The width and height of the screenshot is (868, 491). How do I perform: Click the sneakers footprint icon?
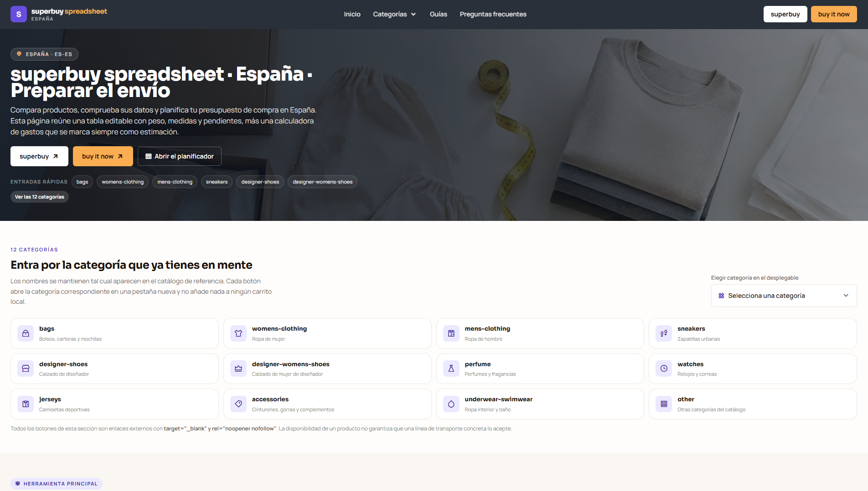664,333
